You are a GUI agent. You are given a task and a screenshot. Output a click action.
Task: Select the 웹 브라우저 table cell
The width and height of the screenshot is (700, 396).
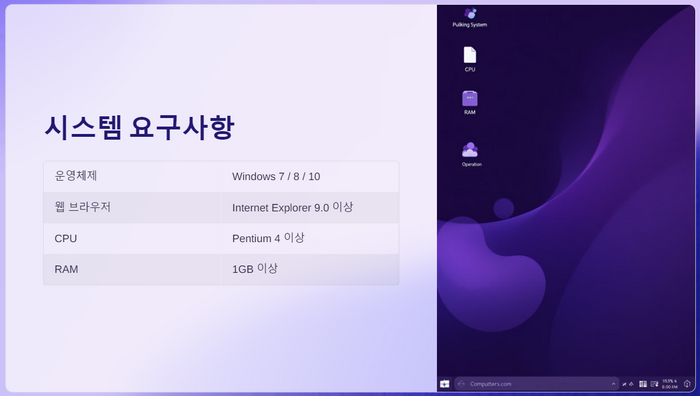pyautogui.click(x=132, y=208)
